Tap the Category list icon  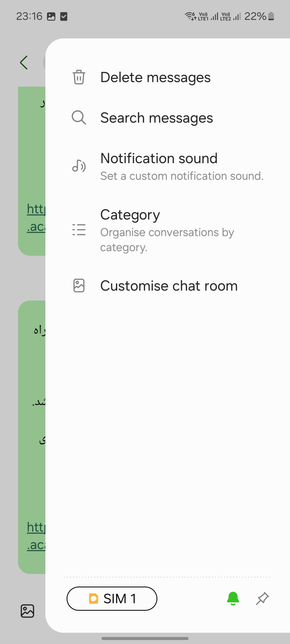79,230
